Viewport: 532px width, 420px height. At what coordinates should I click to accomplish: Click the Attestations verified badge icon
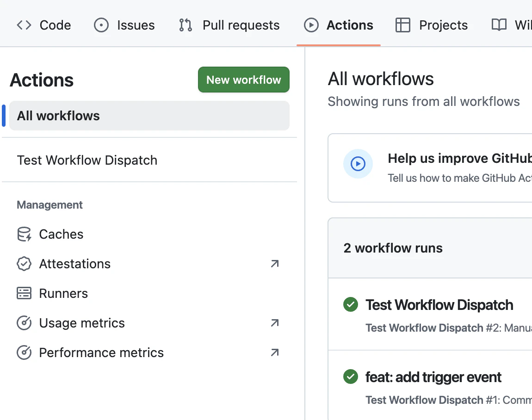tap(24, 264)
